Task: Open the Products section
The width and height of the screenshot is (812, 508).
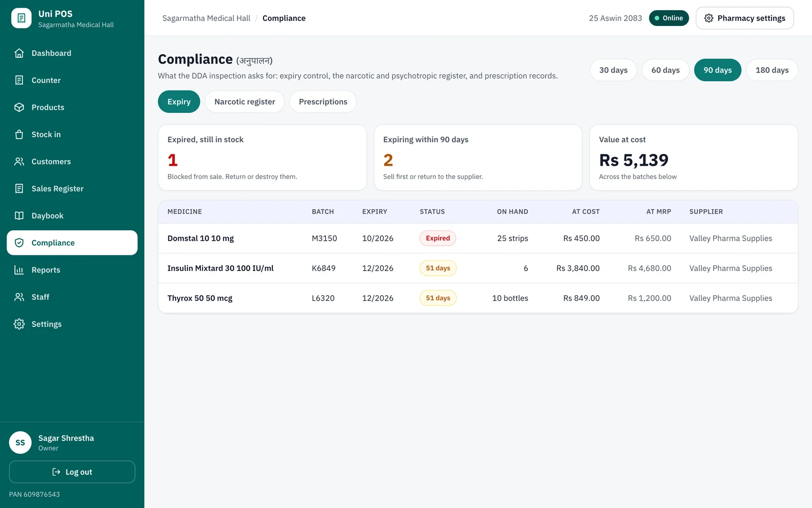Action: pyautogui.click(x=72, y=107)
